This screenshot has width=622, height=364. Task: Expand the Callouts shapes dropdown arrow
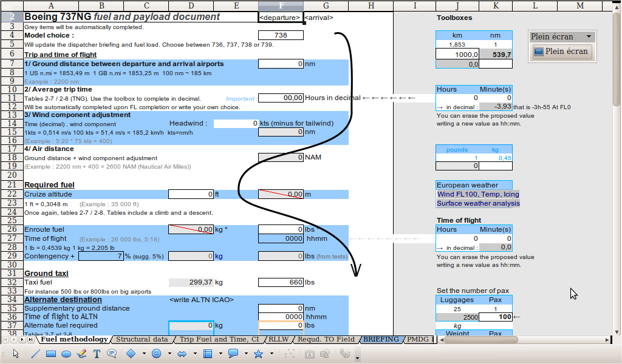(x=247, y=354)
